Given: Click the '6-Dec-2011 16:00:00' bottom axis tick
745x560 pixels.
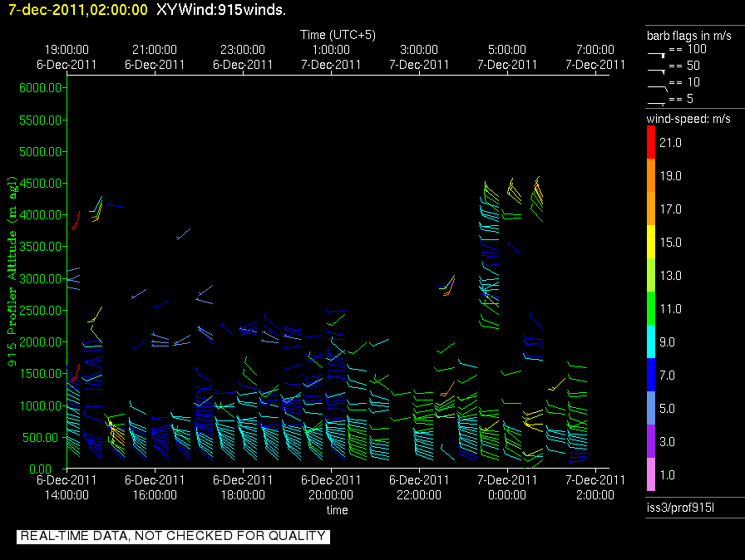Looking at the screenshot, I should pos(155,488).
